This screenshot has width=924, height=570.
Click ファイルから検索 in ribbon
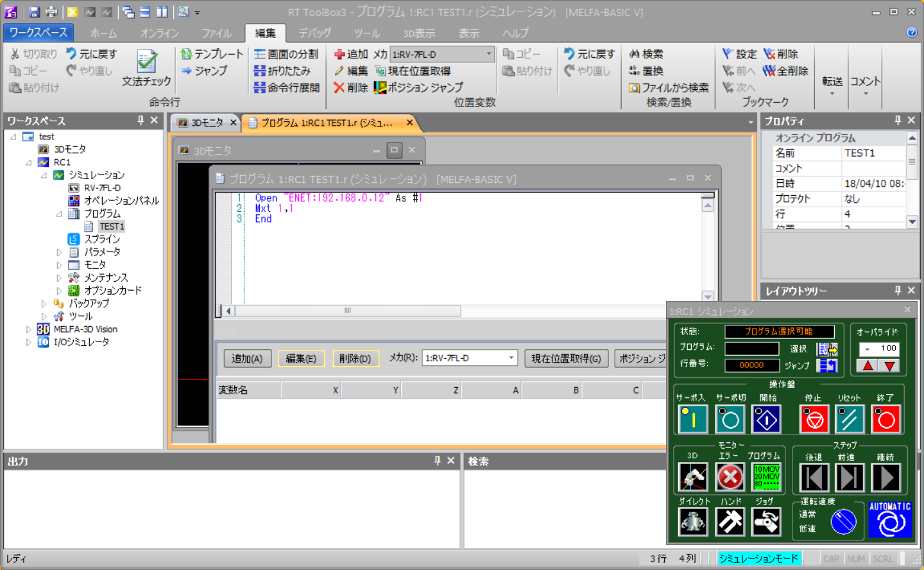pos(669,87)
